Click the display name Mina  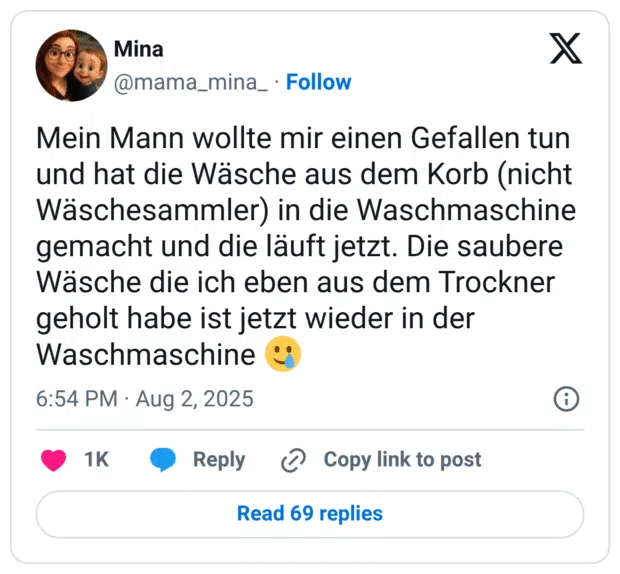138,49
